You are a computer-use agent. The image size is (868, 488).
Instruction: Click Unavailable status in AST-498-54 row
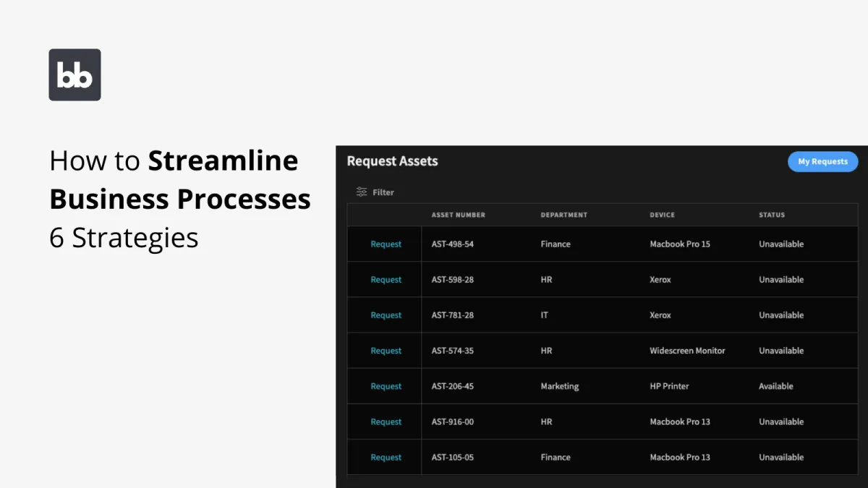pos(781,244)
